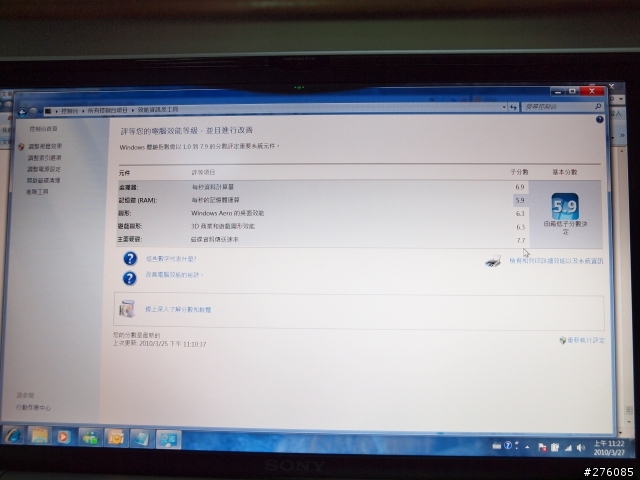Click the search magnifier icon

click(x=598, y=106)
